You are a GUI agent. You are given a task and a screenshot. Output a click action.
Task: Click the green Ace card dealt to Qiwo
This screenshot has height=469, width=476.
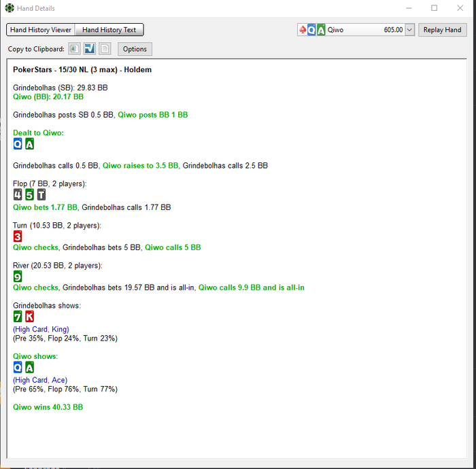point(29,144)
